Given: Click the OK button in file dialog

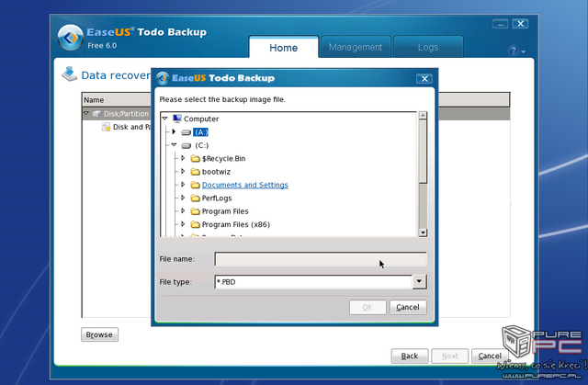Looking at the screenshot, I should point(367,308).
